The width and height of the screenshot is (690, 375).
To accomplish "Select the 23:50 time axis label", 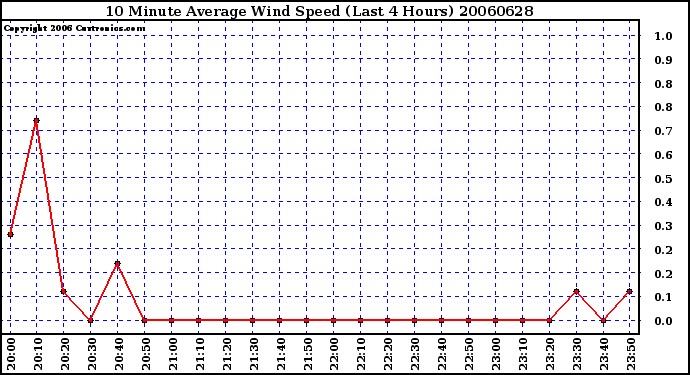I will (x=631, y=354).
